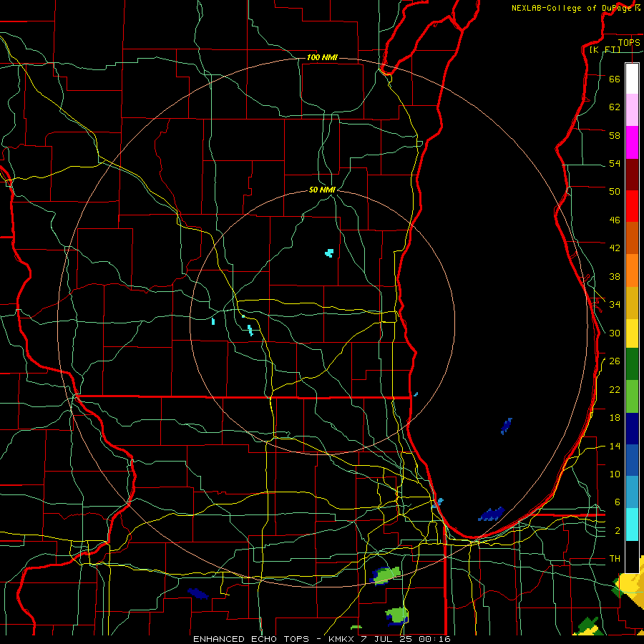Click the wide navy echo over southern lake
Viewport: 644px width, 644px height.
[491, 514]
